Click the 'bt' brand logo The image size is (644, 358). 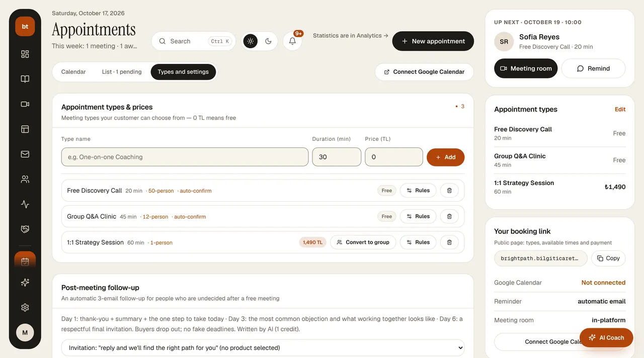[x=25, y=27]
